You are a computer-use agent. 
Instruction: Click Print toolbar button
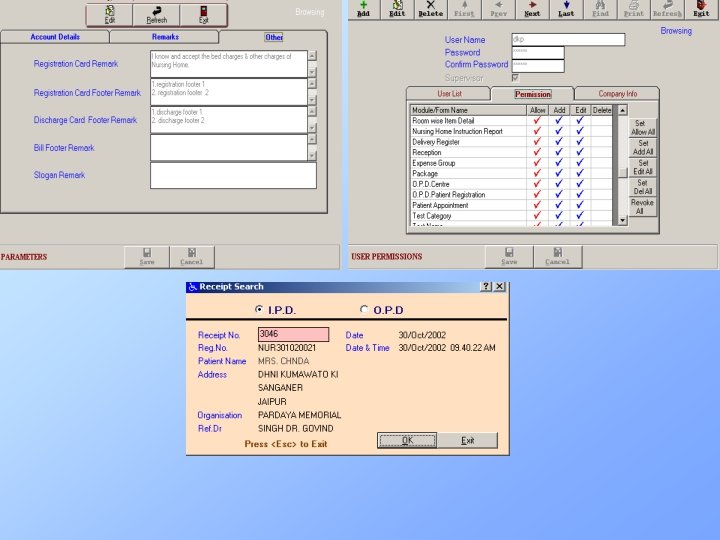coord(634,9)
